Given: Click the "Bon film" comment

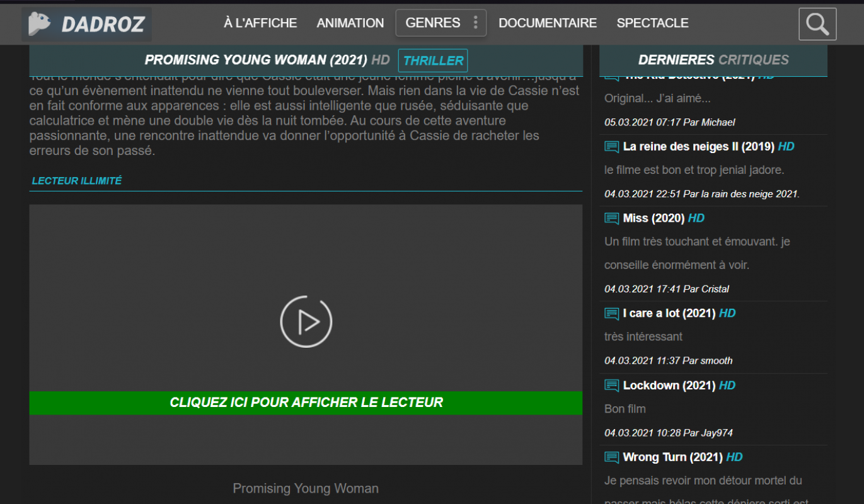Looking at the screenshot, I should [x=625, y=409].
